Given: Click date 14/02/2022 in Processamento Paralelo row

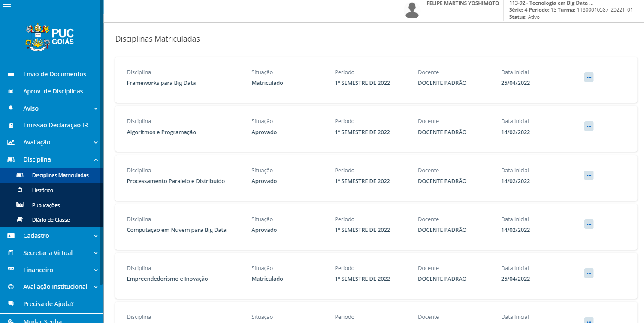Looking at the screenshot, I should click(516, 181).
